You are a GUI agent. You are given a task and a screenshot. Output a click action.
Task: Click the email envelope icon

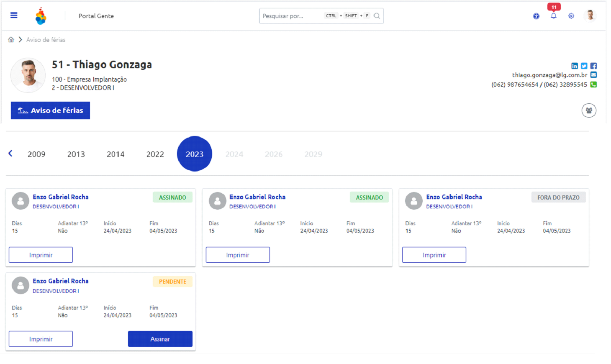coord(593,75)
